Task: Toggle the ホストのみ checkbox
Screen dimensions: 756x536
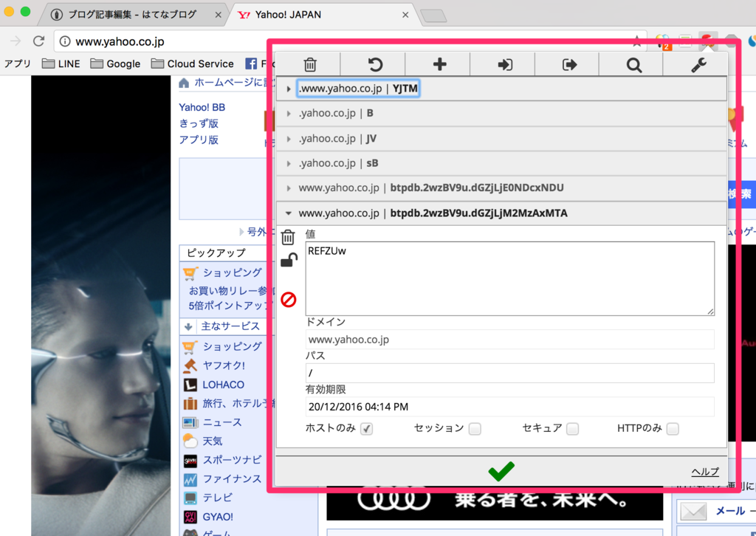Action: 366,428
